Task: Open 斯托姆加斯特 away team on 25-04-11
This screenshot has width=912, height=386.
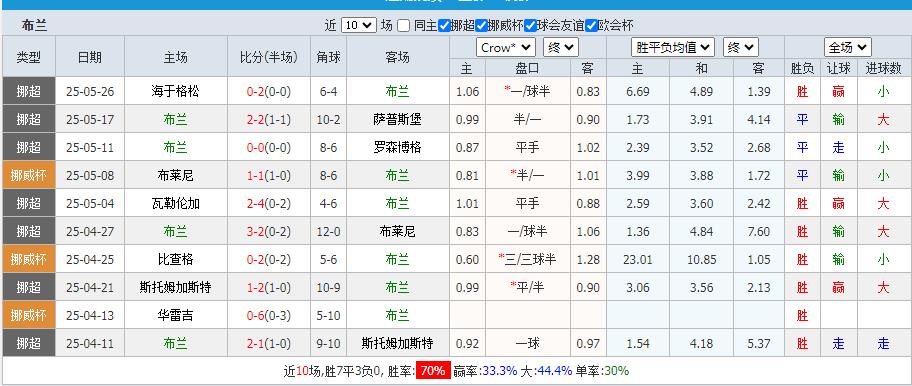Action: point(397,343)
